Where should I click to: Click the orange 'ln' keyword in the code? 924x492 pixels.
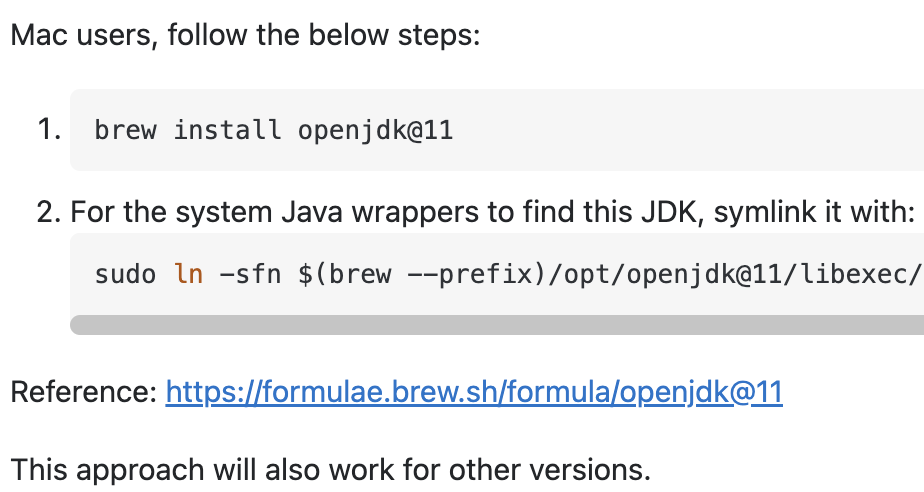coord(189,275)
